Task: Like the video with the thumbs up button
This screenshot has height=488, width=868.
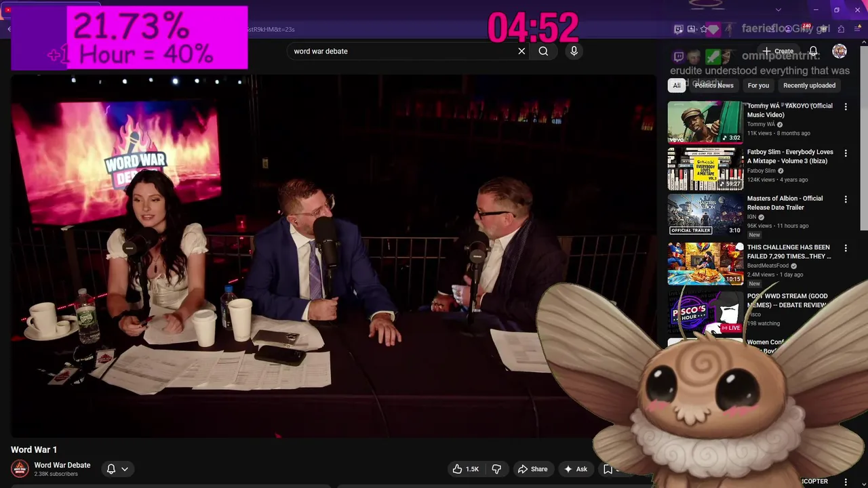Action: [466, 469]
